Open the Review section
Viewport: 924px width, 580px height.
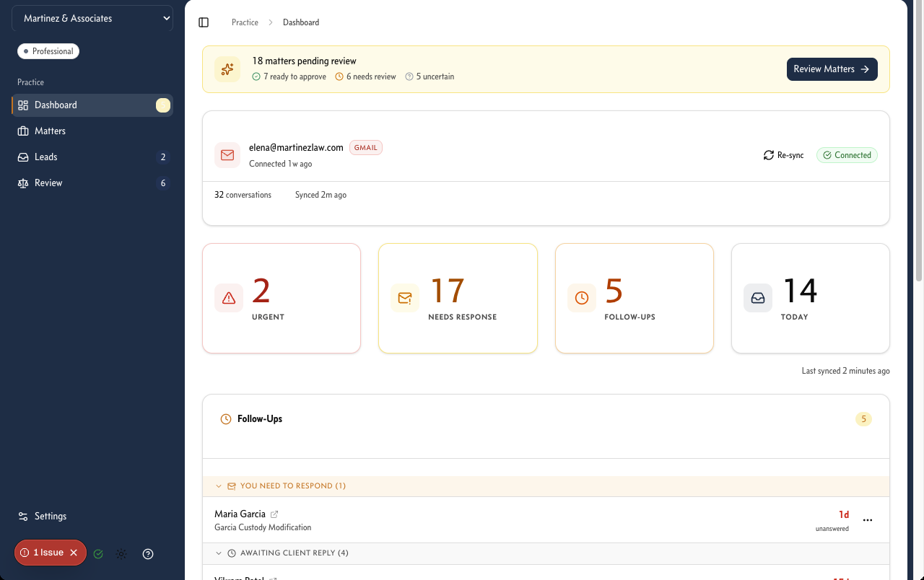pos(92,183)
